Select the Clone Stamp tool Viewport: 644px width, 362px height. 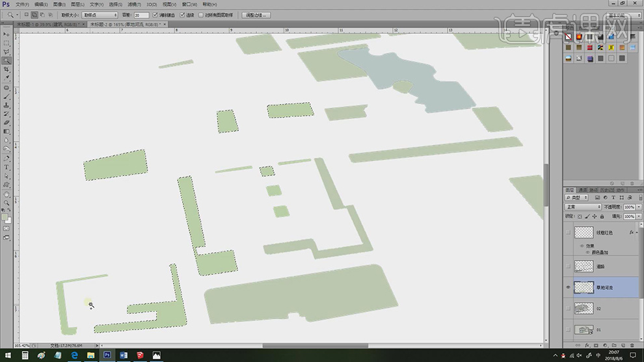(6, 105)
